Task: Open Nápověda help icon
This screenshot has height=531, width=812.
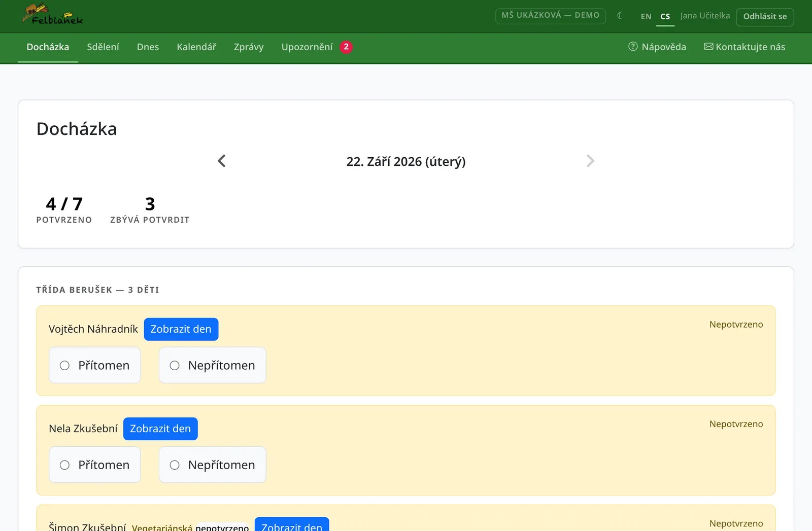Action: (633, 47)
